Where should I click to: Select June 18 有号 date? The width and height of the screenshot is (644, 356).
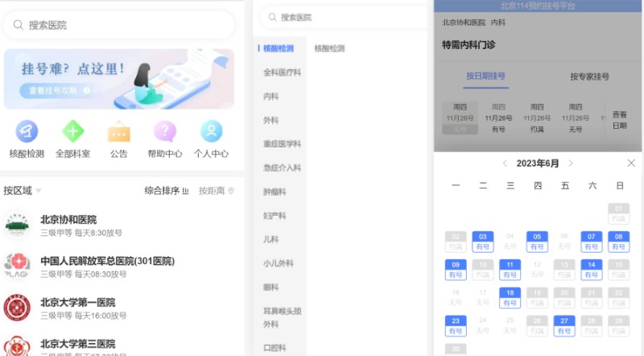tap(510, 297)
